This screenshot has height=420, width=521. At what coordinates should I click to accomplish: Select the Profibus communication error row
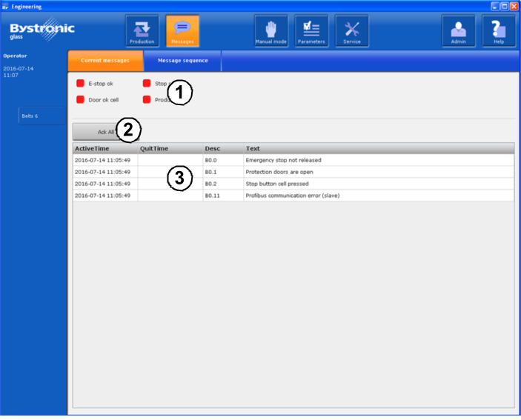point(293,196)
